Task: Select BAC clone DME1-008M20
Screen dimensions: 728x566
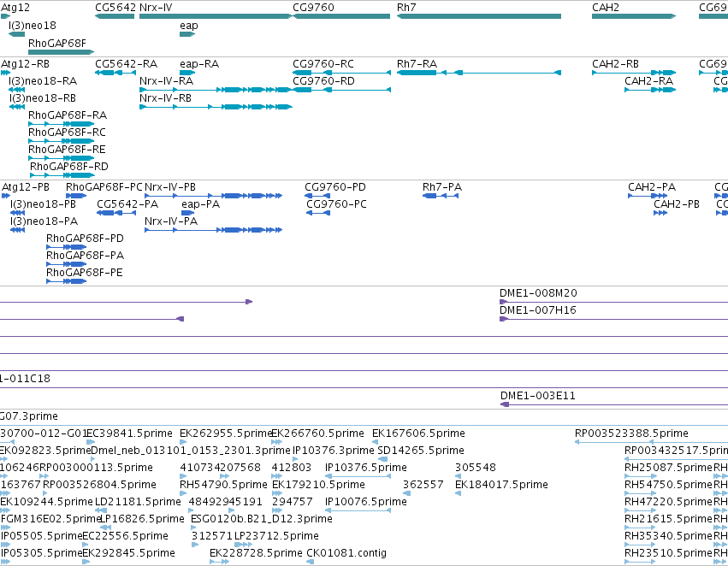Action: point(538,293)
